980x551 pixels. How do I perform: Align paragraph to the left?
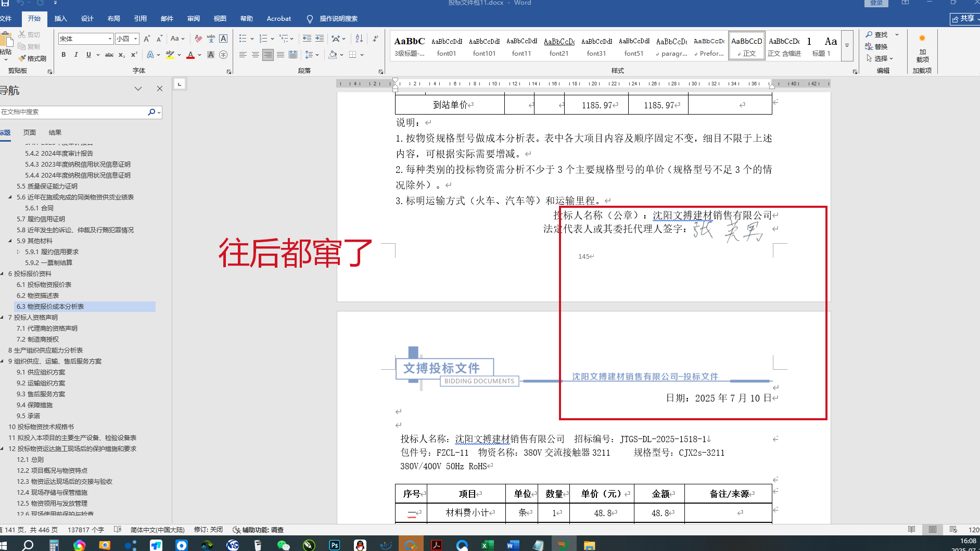(x=243, y=55)
